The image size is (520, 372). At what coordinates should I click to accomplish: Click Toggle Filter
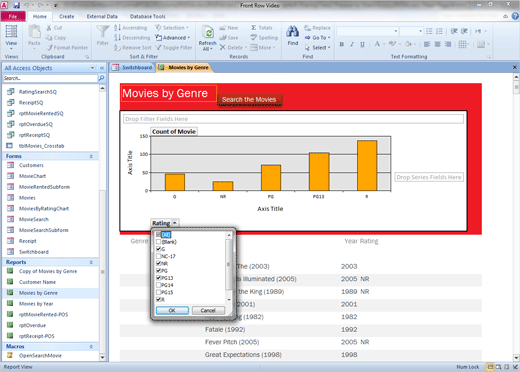point(174,48)
